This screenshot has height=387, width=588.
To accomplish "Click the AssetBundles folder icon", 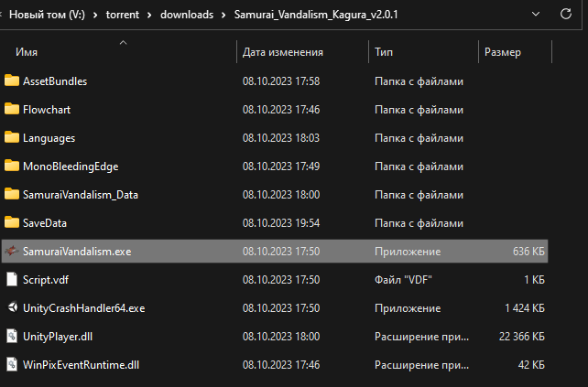I will 12,81.
